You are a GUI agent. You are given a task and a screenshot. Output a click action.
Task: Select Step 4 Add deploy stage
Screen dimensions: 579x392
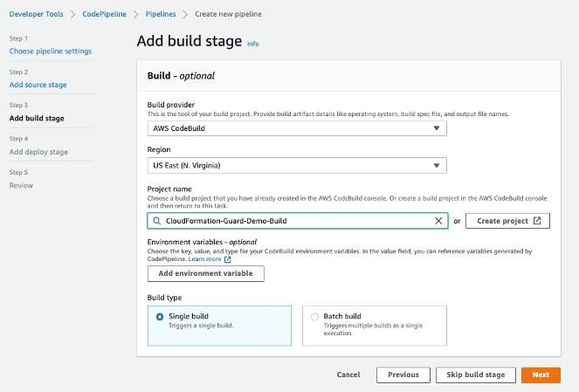[38, 152]
